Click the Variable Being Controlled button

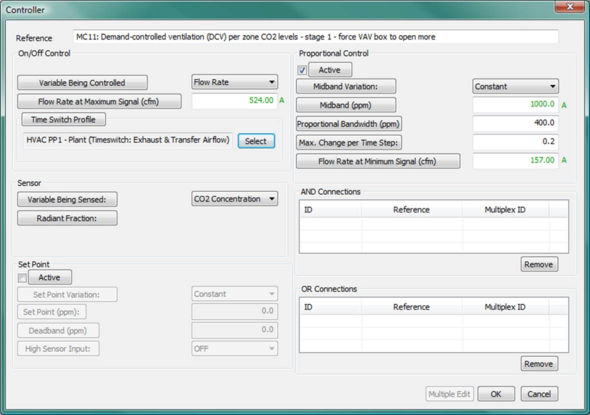pyautogui.click(x=82, y=83)
